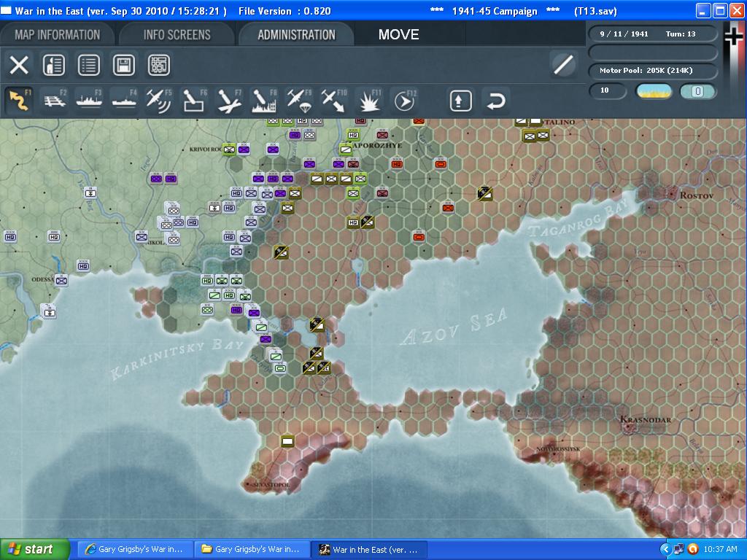
Task: Select the F2 rail movement mode
Action: [54, 101]
